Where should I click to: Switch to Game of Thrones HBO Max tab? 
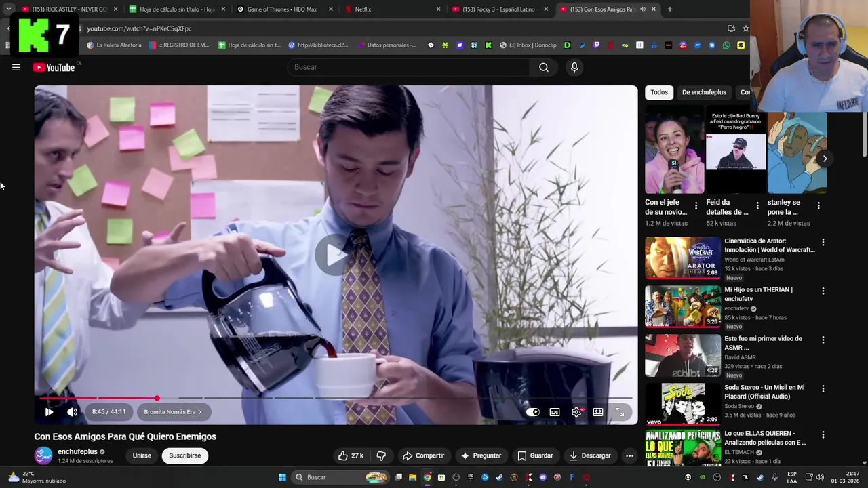[x=285, y=9]
